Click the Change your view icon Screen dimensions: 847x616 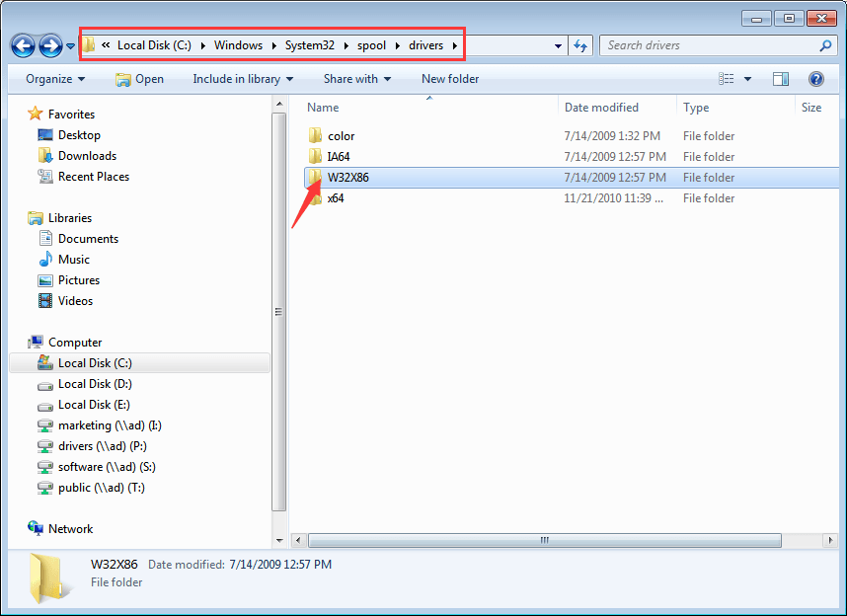click(x=728, y=79)
